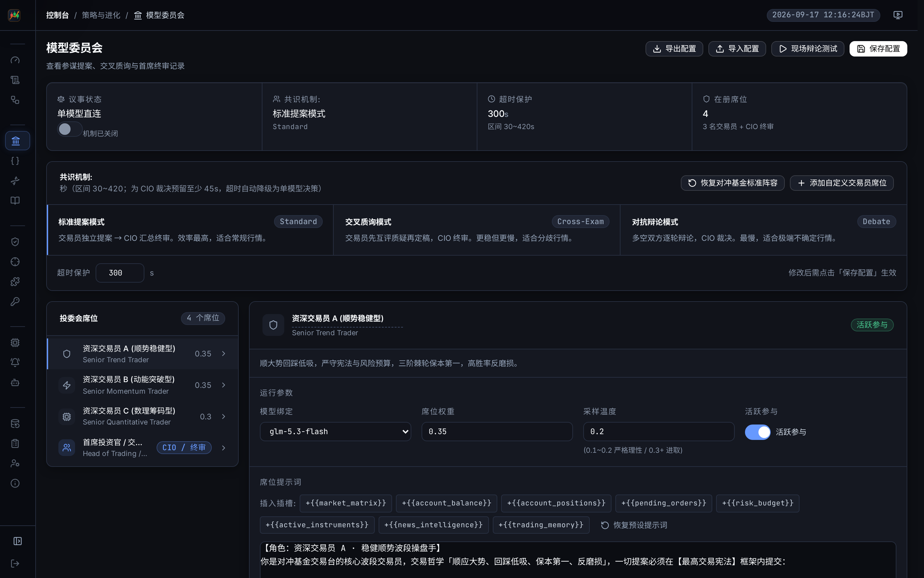
Task: Open the key credentials sidebar icon
Action: click(15, 302)
